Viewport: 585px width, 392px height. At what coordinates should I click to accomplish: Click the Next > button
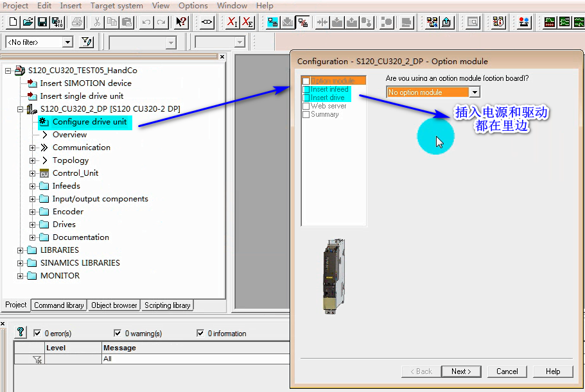pos(460,371)
